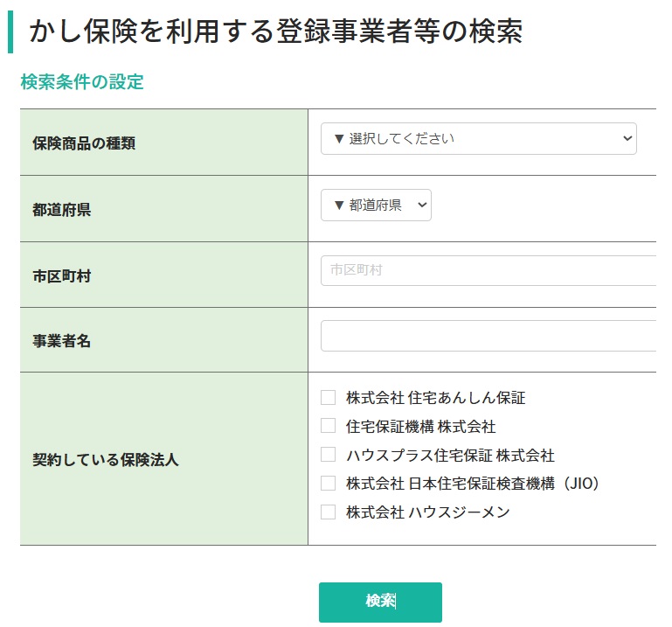Focus the 市区町村 text input field

coord(489,271)
